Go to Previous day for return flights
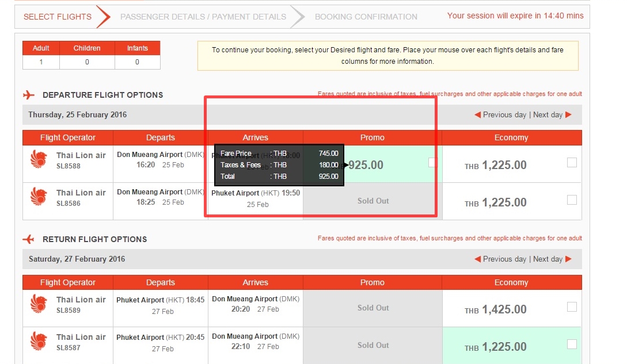Screen dimensions: 627x364 point(504,259)
